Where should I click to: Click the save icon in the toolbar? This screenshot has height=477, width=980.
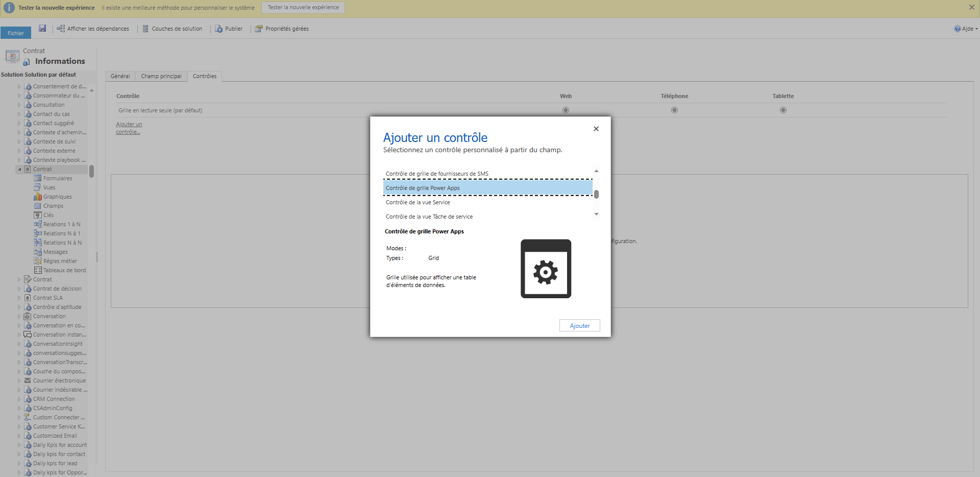pos(42,28)
